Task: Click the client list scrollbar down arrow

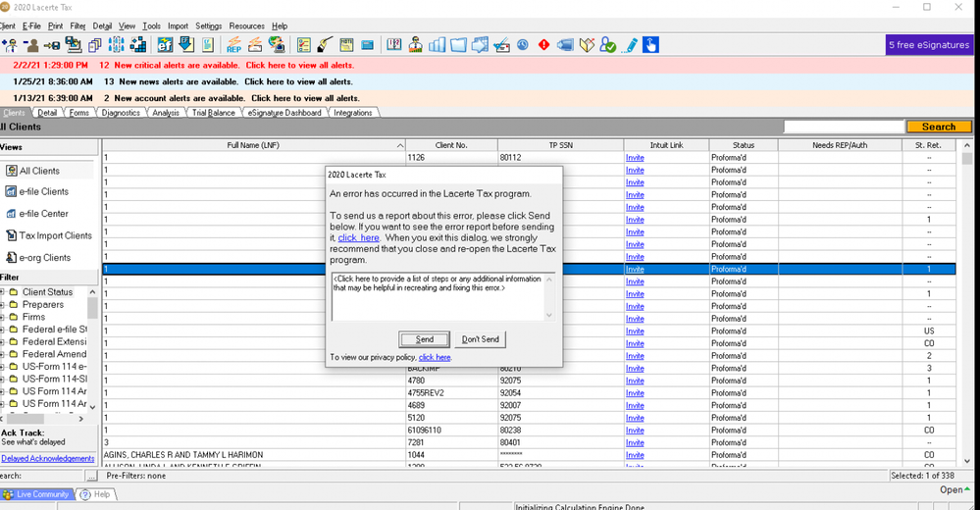Action: (x=967, y=461)
